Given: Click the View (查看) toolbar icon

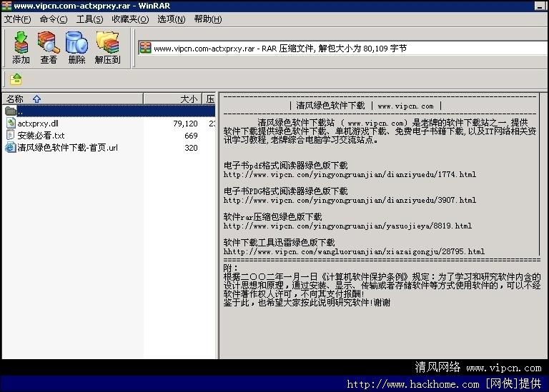Looking at the screenshot, I should point(49,48).
